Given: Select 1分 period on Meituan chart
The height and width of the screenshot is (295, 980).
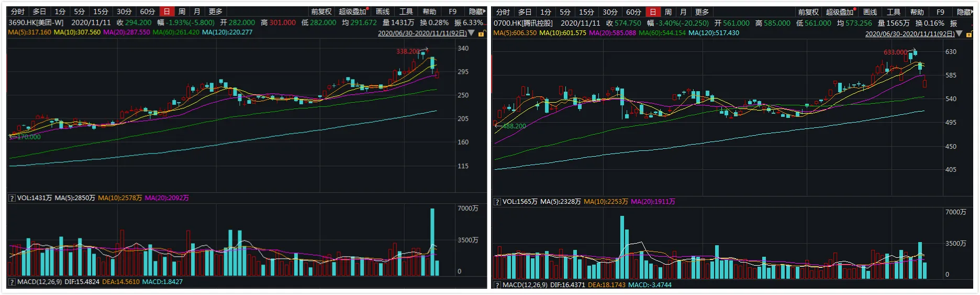Looking at the screenshot, I should click(61, 12).
